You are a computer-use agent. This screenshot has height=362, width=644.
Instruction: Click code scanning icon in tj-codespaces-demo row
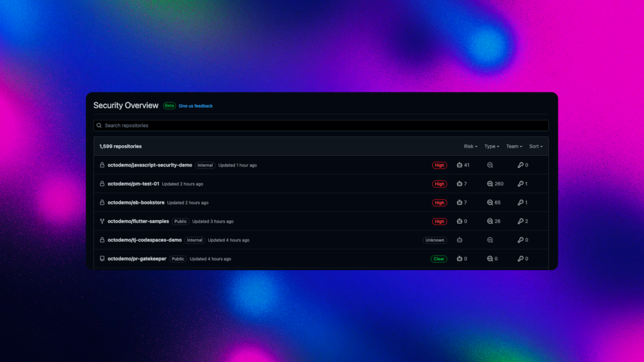pos(490,240)
